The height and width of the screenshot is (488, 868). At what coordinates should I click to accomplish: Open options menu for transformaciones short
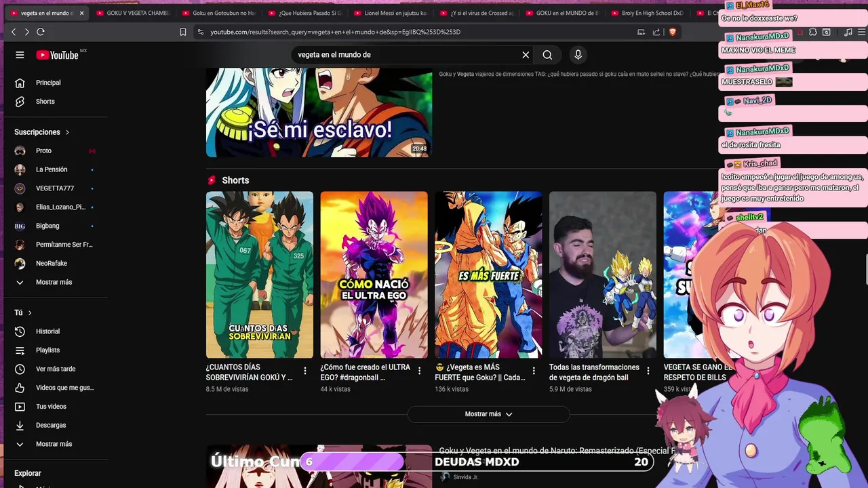(x=648, y=371)
